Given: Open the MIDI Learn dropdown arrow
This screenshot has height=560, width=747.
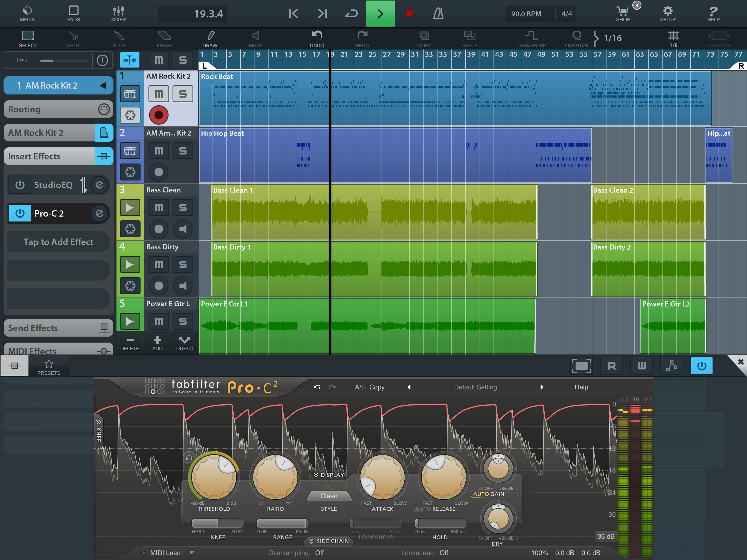Looking at the screenshot, I should click(192, 553).
